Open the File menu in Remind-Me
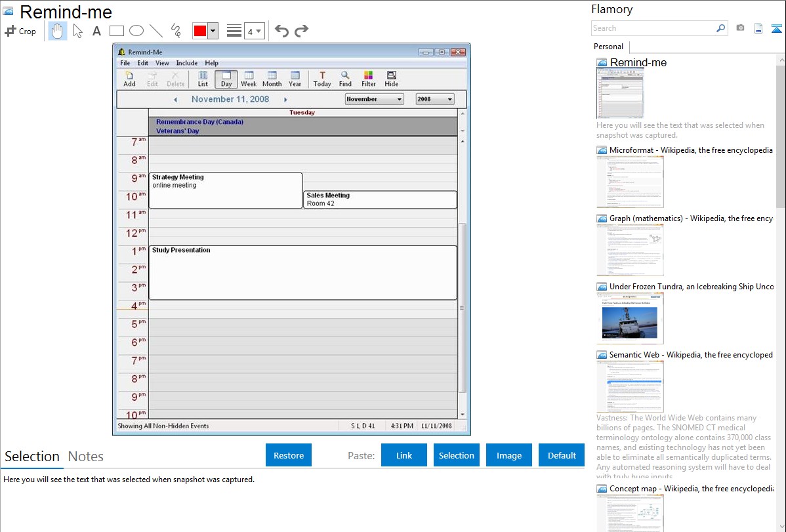The height and width of the screenshot is (532, 786). [125, 63]
